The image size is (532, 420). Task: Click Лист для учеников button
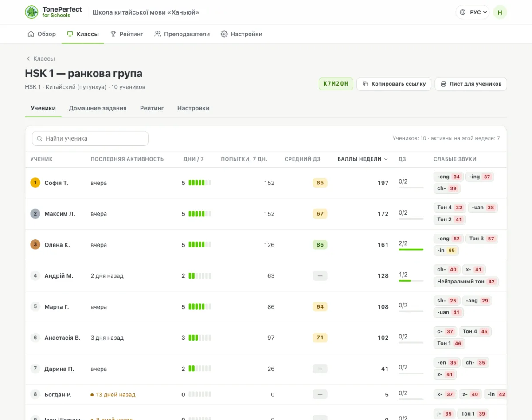(x=471, y=84)
